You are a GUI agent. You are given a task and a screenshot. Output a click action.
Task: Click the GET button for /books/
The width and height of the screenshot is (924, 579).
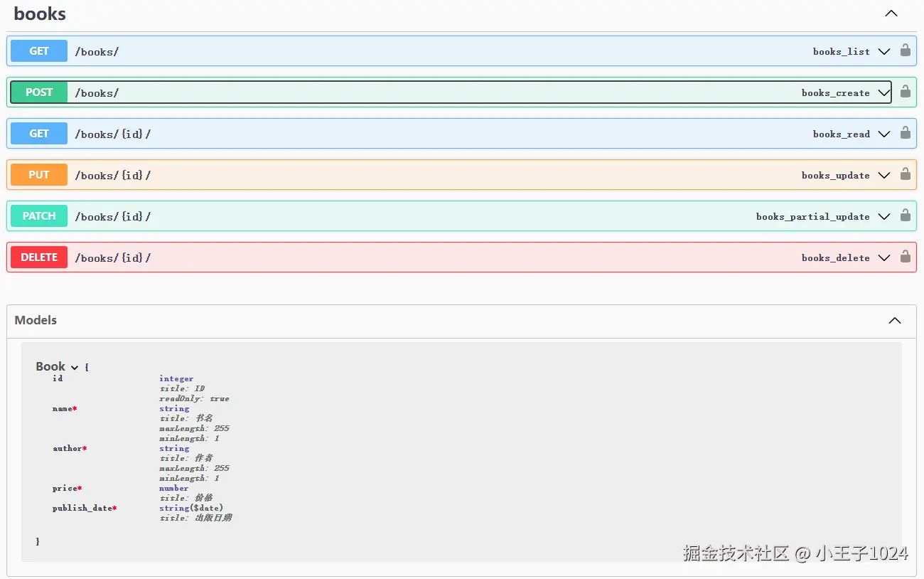pyautogui.click(x=39, y=51)
